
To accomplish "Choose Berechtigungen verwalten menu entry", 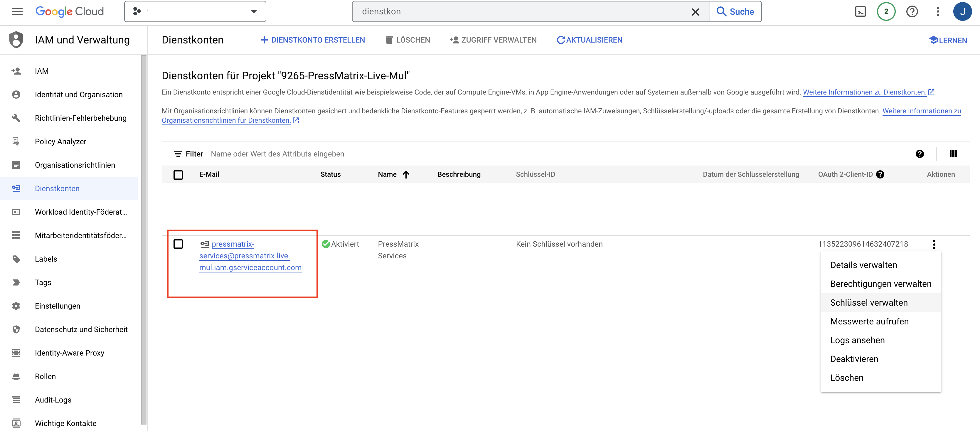I will pos(881,284).
